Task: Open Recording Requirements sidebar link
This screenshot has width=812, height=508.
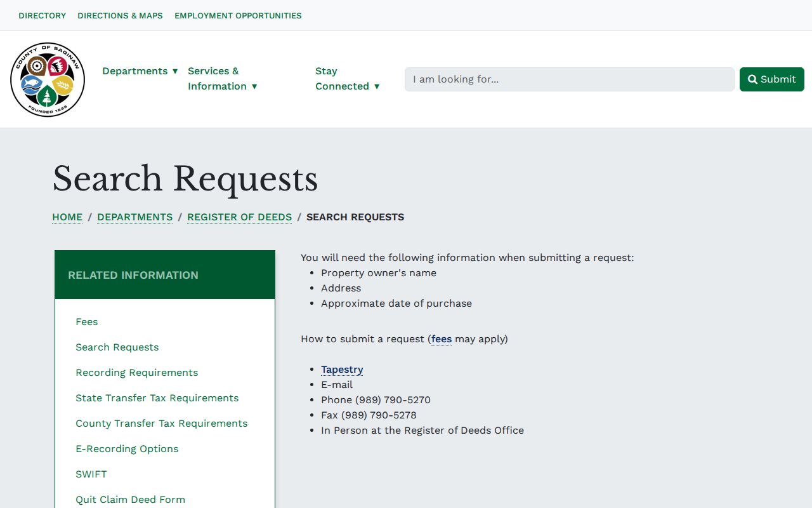Action: pos(137,373)
